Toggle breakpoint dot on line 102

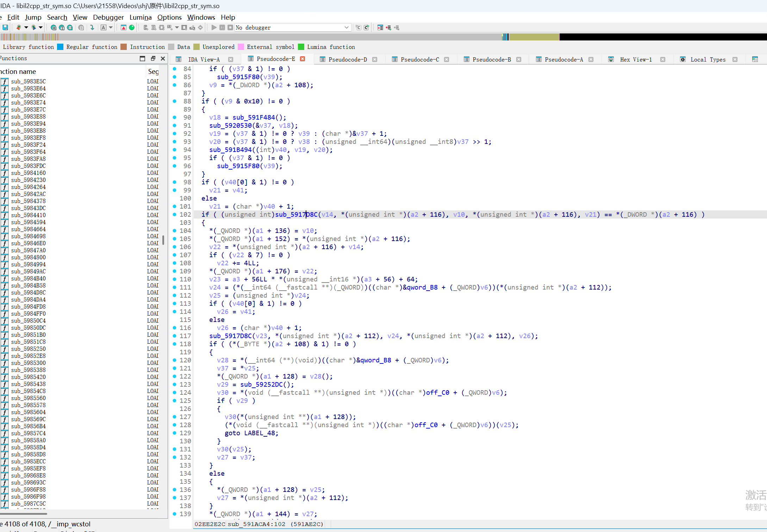(x=174, y=214)
